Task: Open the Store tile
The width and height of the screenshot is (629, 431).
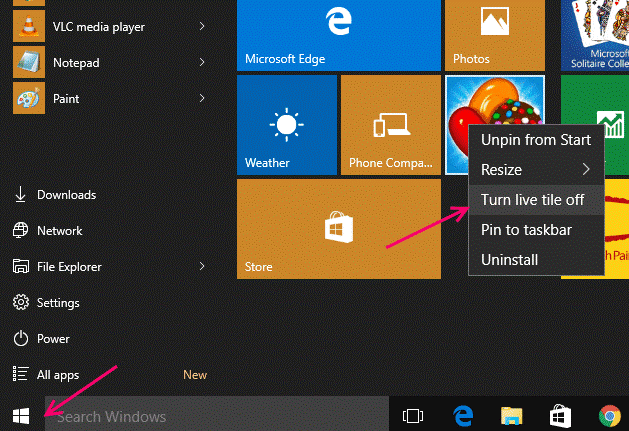Action: tap(339, 229)
